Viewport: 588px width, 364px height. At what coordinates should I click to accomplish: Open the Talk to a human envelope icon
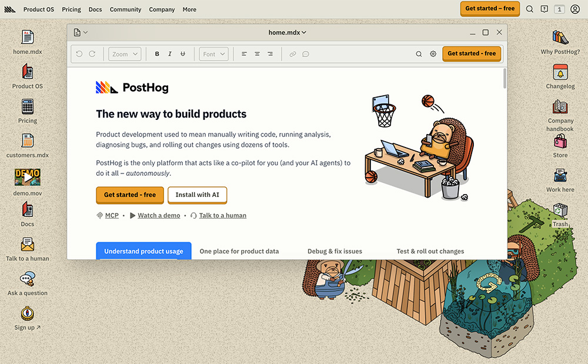28,245
